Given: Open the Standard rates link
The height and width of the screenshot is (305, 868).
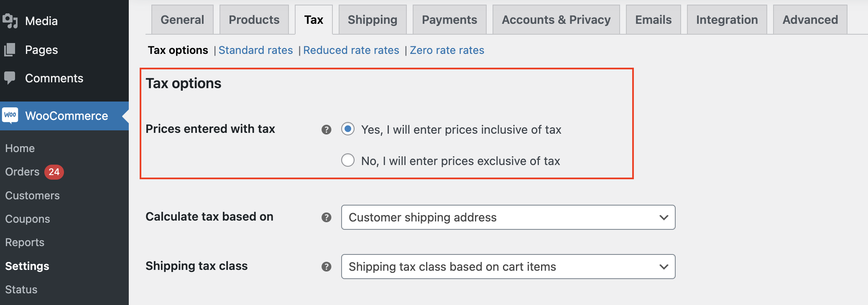Looking at the screenshot, I should [x=255, y=50].
